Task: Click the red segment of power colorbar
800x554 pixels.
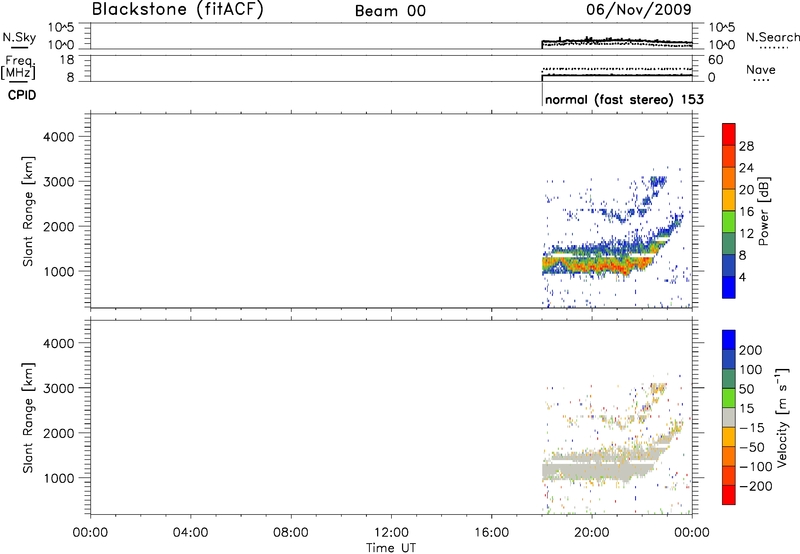Action: coord(729,134)
